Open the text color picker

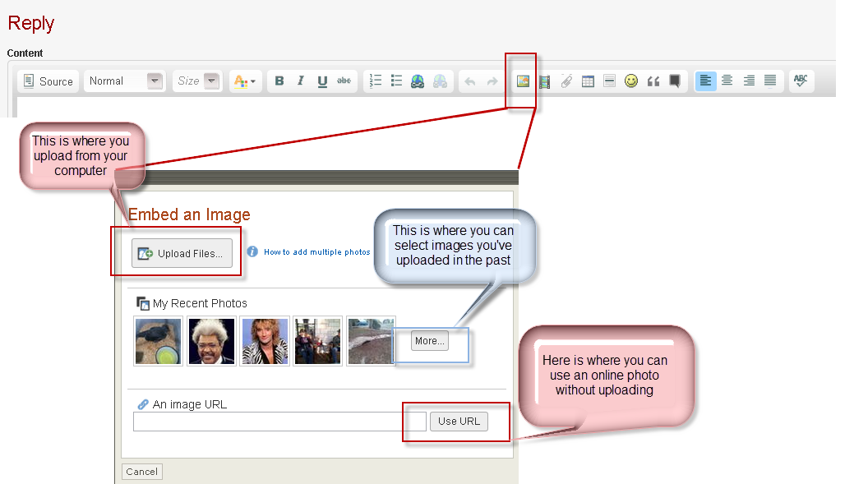pos(245,81)
